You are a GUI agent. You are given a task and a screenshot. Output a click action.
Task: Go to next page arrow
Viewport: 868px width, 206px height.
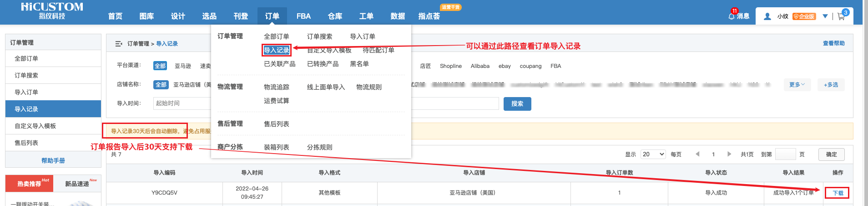(729, 154)
